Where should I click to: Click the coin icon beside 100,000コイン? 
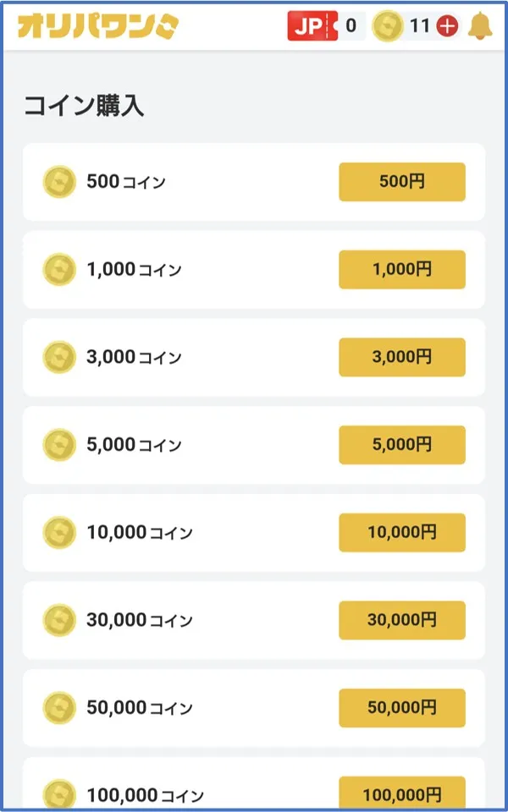(59, 793)
